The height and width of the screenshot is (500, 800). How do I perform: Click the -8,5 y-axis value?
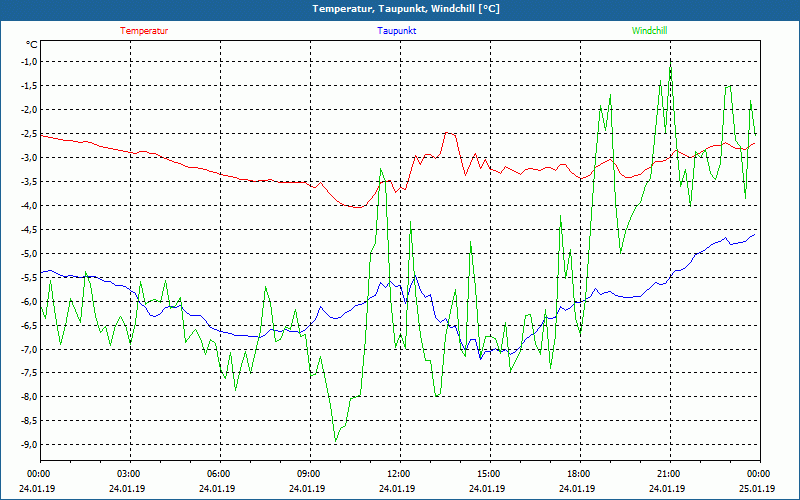(28, 421)
